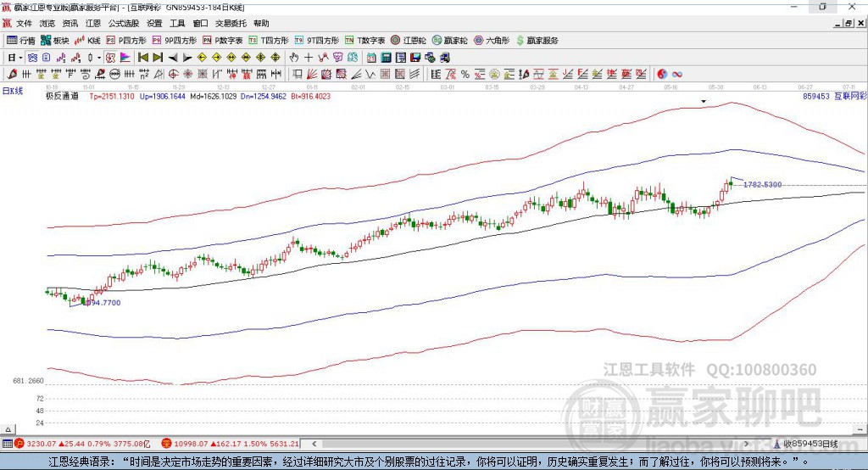Viewport: 868px width, 470px height.
Task: Open the 江恩轮 Gann wheel
Action: (x=409, y=41)
